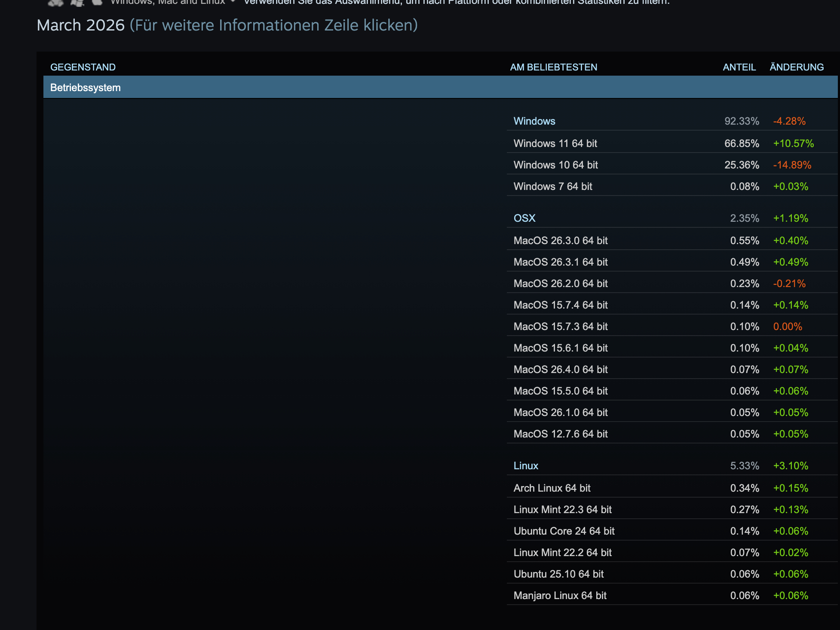Click the ÄNDERUNG column header
Viewport: 840px width, 630px height.
pos(796,67)
